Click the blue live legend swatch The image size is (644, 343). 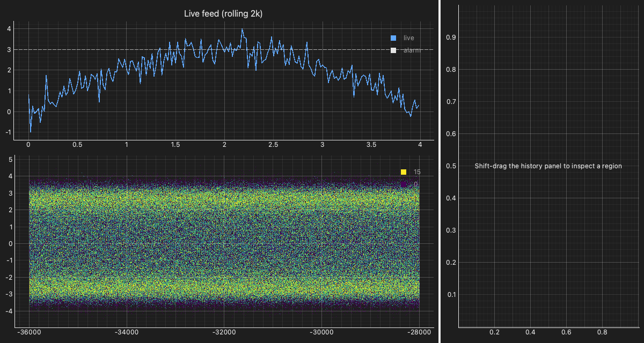coord(393,38)
